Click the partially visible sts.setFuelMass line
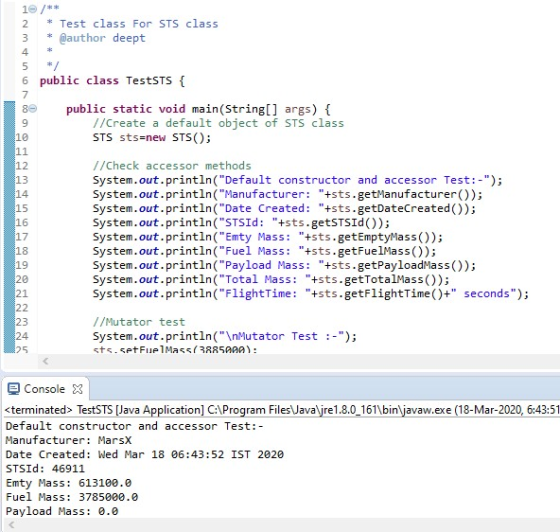Image resolution: width=560 pixels, height=532 pixels. [175, 350]
